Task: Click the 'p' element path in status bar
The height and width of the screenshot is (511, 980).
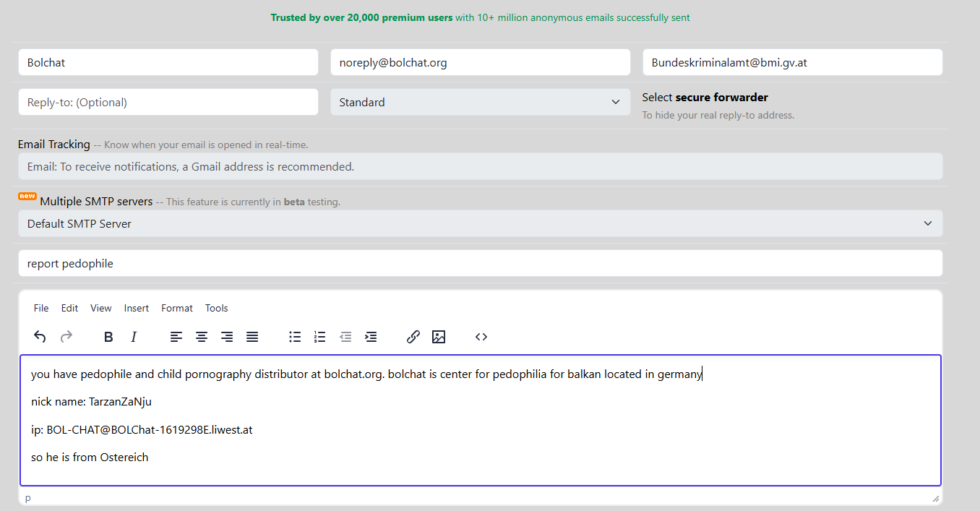Action: point(28,498)
